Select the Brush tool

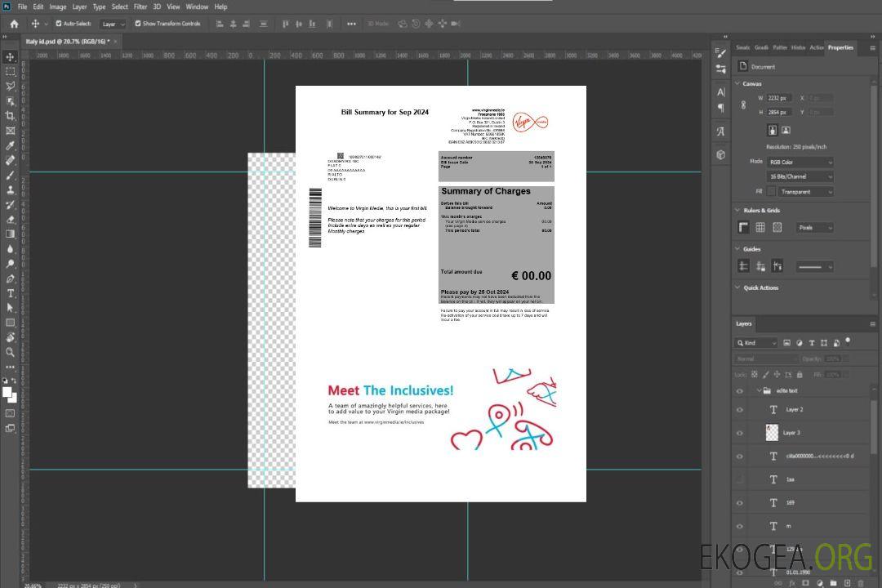pos(10,175)
